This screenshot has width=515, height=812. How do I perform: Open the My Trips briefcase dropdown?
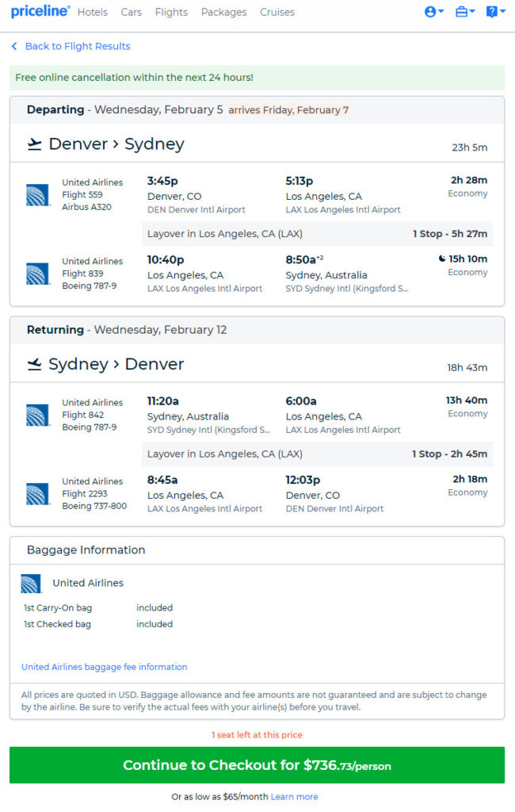point(464,12)
